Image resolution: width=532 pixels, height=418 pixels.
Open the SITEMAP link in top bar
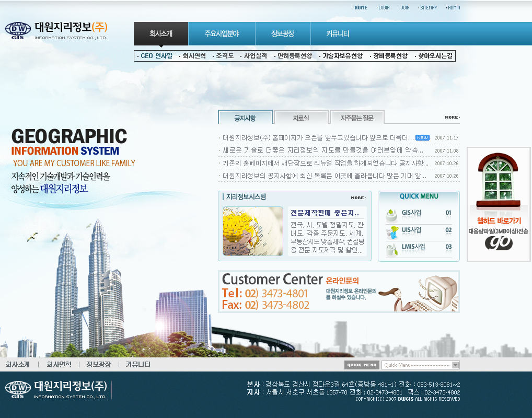428,8
